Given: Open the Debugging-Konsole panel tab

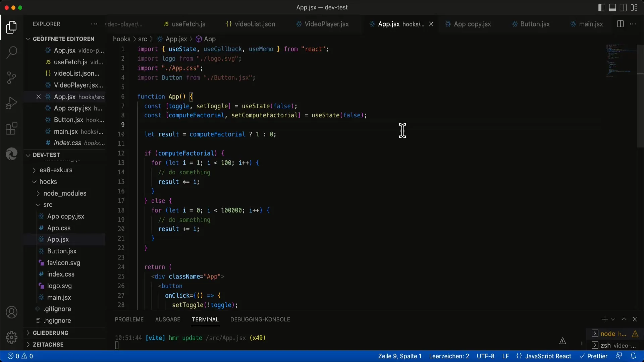Looking at the screenshot, I should (x=260, y=319).
